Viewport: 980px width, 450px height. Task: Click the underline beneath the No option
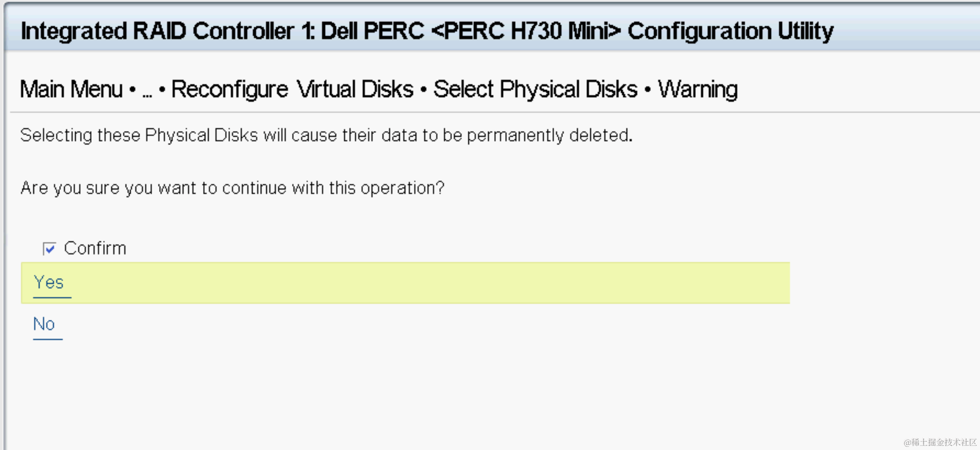(48, 339)
